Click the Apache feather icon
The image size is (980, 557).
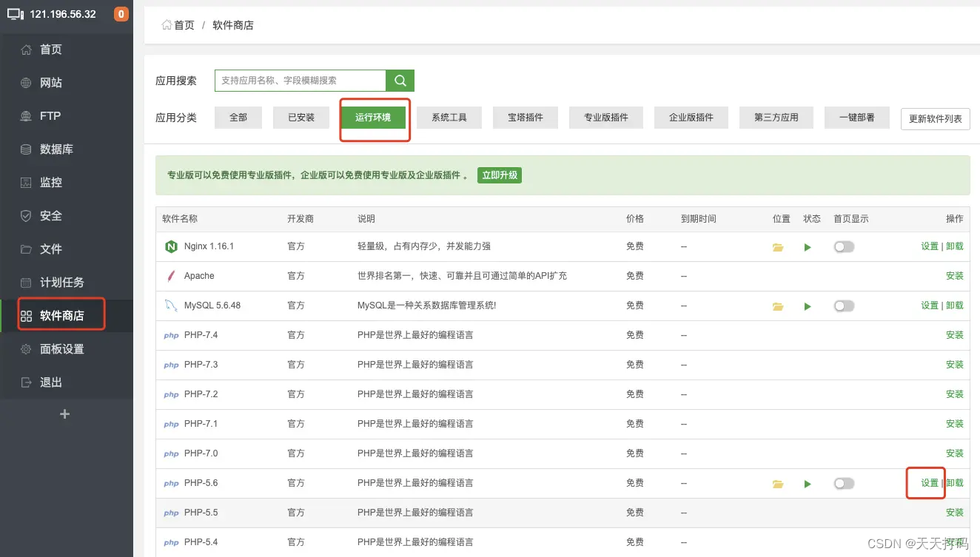[x=171, y=276]
